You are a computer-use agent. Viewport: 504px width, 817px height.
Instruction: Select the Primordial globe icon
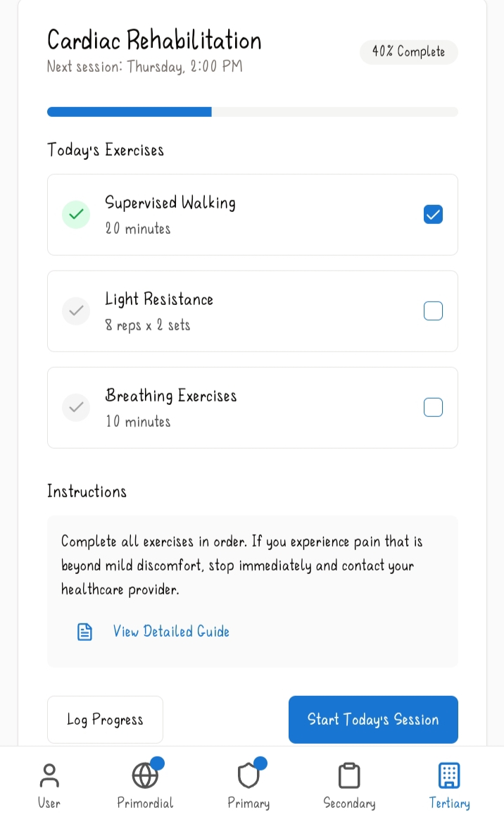(x=145, y=775)
